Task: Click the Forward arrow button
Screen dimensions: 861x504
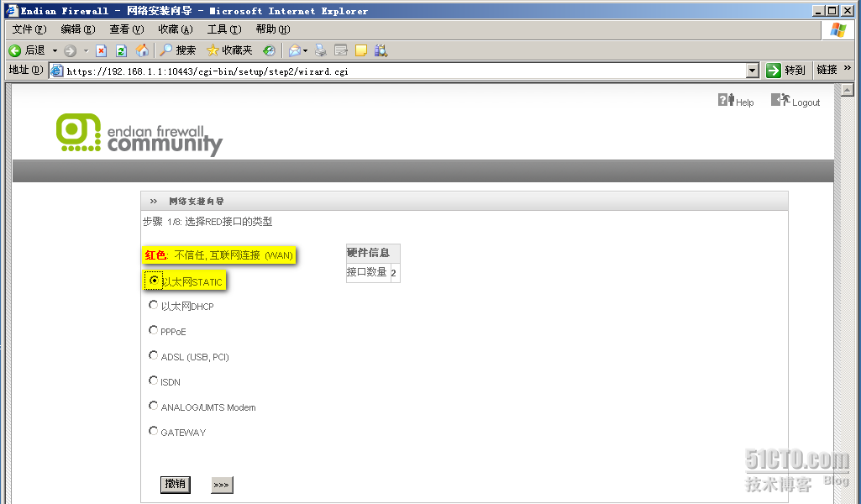Action: click(70, 50)
